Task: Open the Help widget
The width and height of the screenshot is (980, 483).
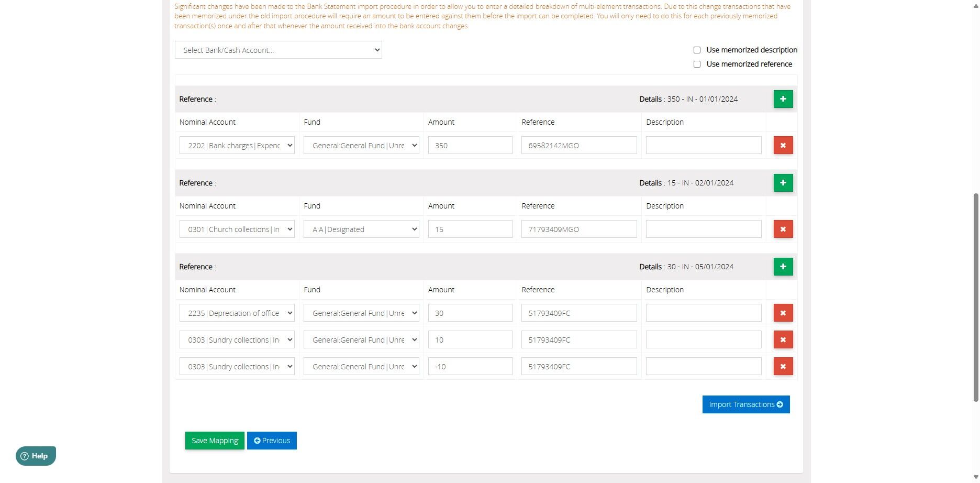Action: coord(36,456)
